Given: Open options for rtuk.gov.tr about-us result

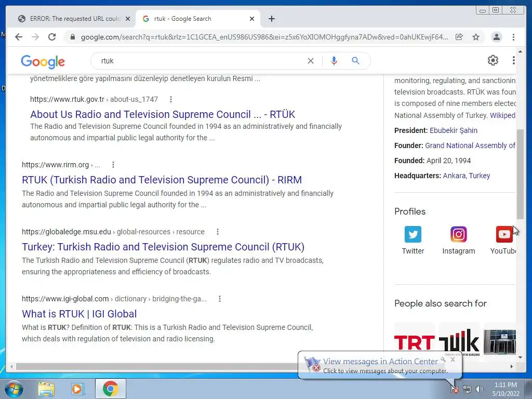Looking at the screenshot, I should click(170, 99).
